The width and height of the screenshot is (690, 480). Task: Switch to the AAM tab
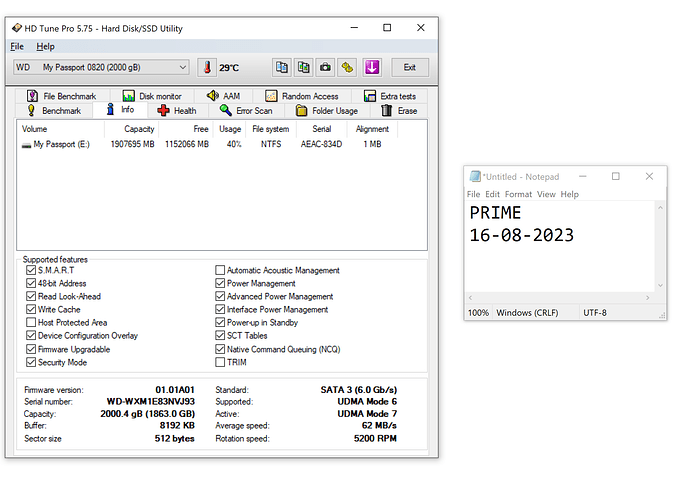(224, 96)
